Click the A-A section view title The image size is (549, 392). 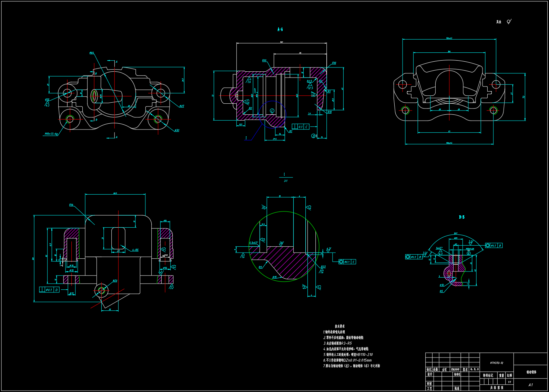click(x=280, y=30)
